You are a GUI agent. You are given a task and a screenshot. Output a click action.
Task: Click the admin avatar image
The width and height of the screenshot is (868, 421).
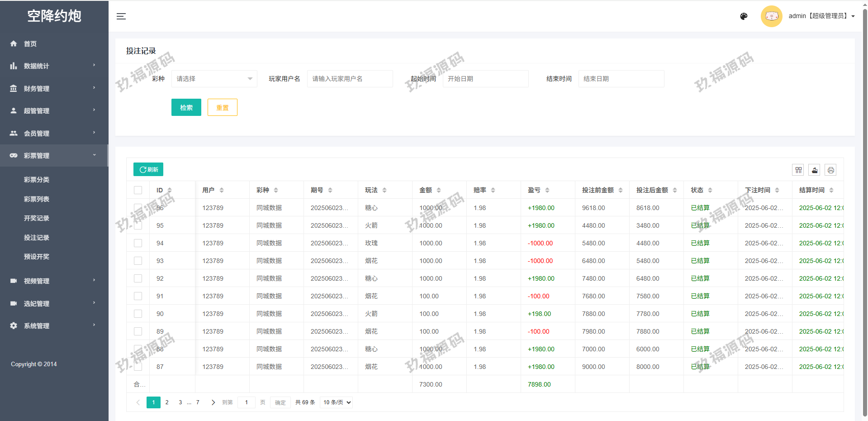pos(771,16)
